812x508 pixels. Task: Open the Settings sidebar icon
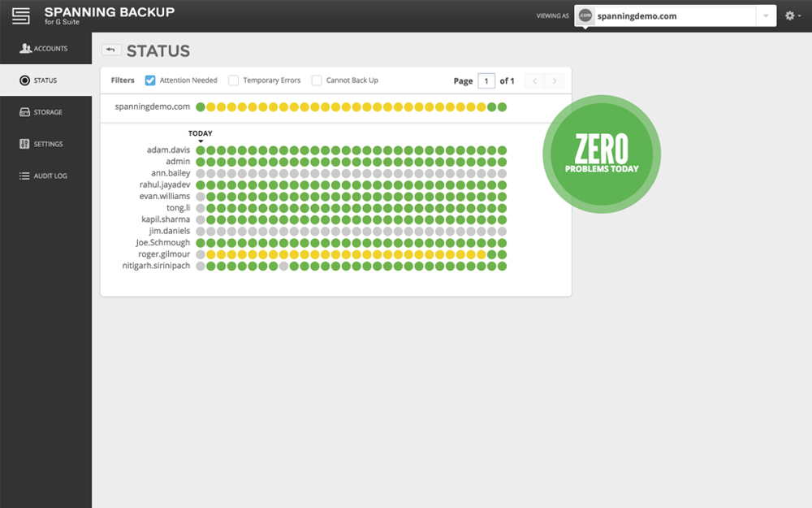click(24, 144)
